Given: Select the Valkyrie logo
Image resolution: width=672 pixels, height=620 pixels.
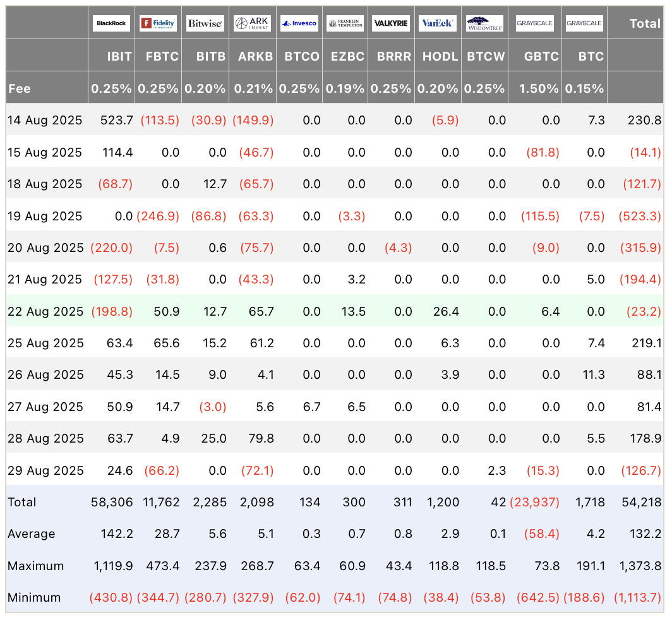Looking at the screenshot, I should click(x=391, y=23).
